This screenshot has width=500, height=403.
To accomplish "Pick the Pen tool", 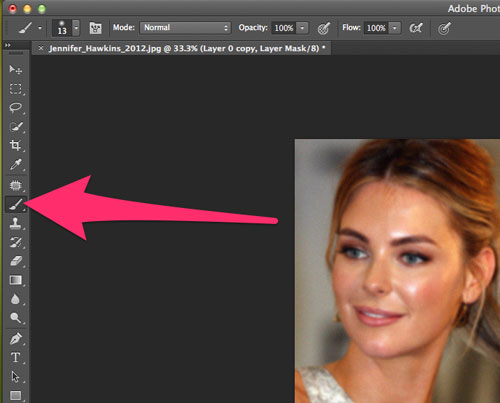I will tap(15, 339).
